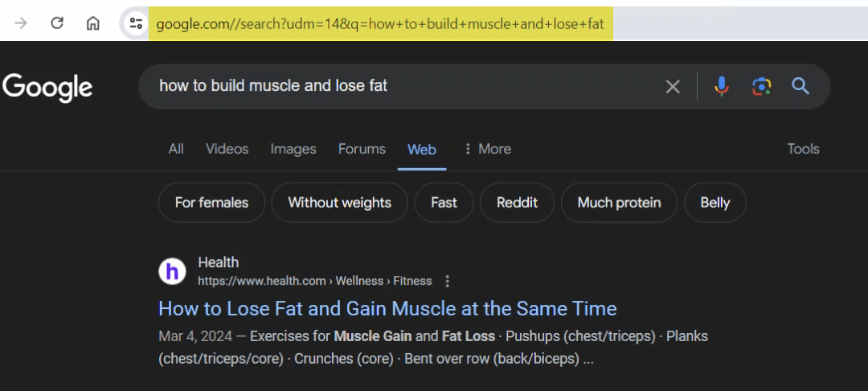Reload the current page

pos(57,23)
